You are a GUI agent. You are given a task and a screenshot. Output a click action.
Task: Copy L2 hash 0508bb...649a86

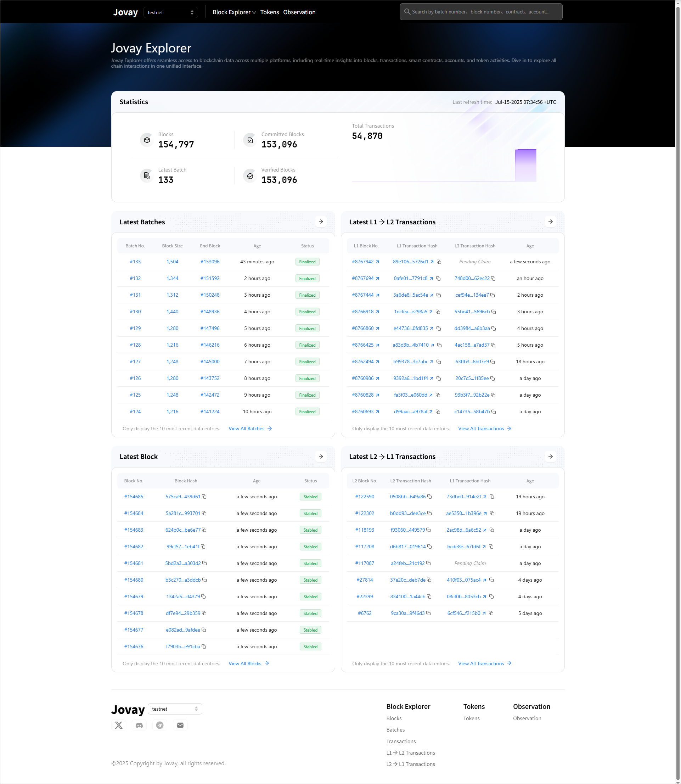click(x=429, y=497)
